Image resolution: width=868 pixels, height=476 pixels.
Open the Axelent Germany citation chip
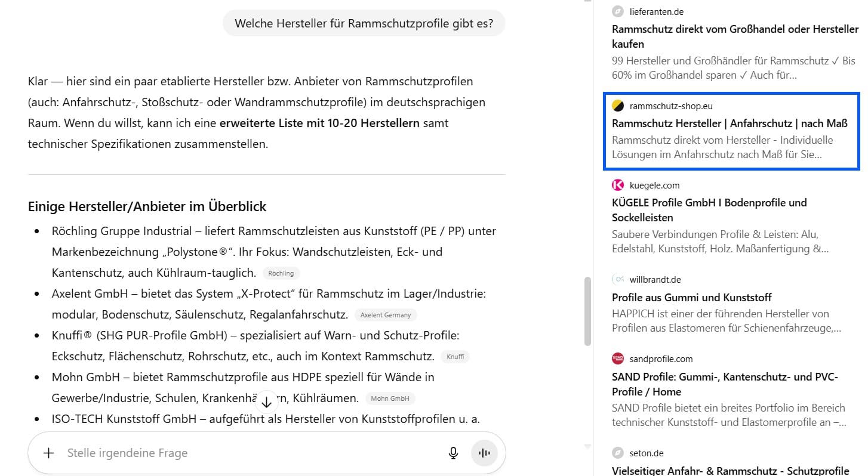click(386, 315)
